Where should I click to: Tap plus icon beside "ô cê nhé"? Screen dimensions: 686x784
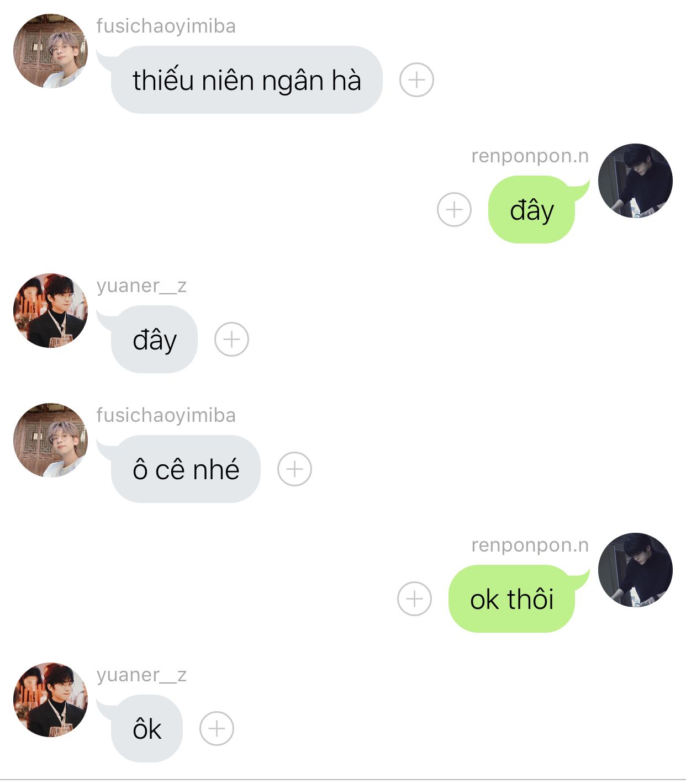(294, 469)
